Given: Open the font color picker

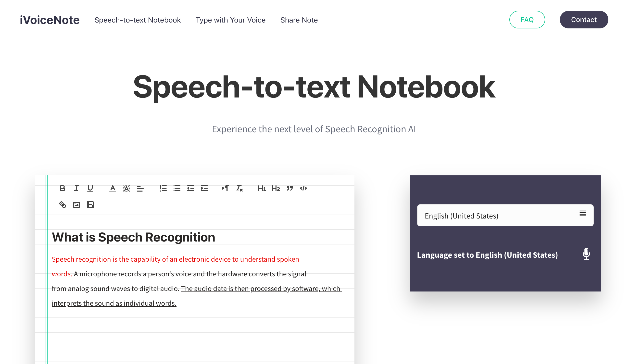Looking at the screenshot, I should point(113,188).
